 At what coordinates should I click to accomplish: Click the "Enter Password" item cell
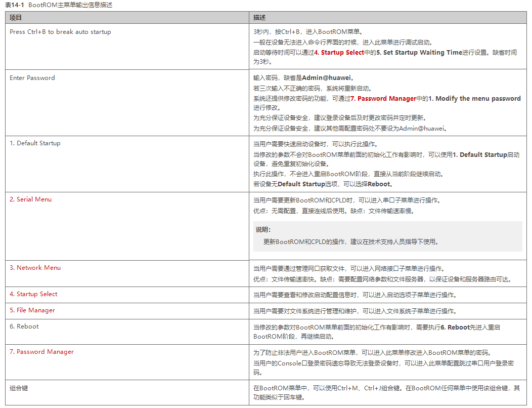tap(32, 78)
